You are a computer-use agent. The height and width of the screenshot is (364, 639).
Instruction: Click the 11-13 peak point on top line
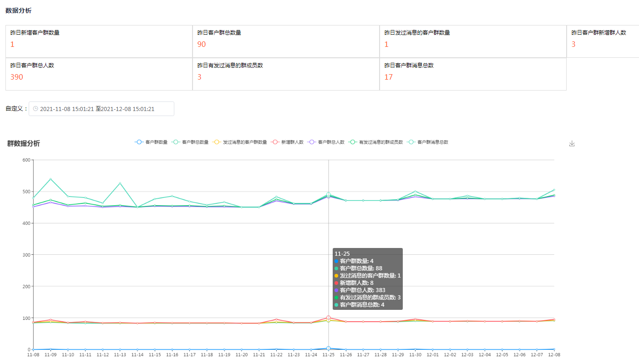(x=120, y=183)
